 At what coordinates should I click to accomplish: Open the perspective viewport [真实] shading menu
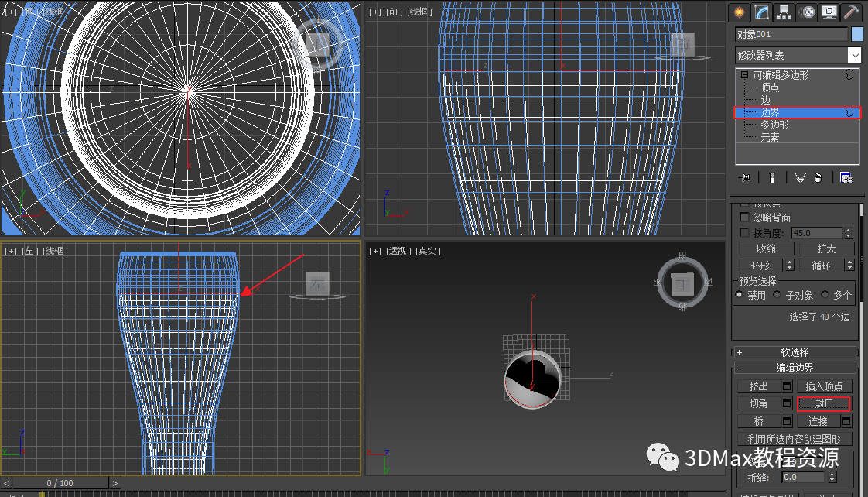pyautogui.click(x=428, y=251)
